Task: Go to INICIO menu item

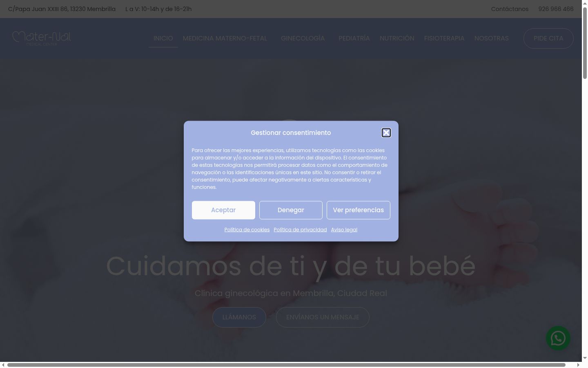Action: point(163,38)
